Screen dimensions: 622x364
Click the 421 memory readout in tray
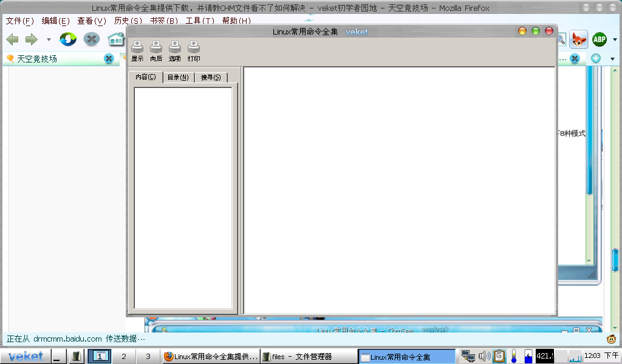[545, 356]
